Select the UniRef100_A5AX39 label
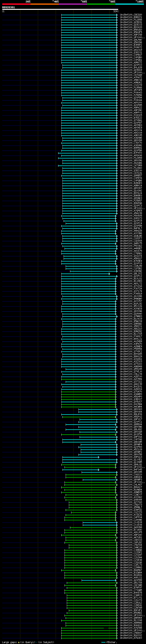The height and width of the screenshot is (644, 146). coord(131,213)
